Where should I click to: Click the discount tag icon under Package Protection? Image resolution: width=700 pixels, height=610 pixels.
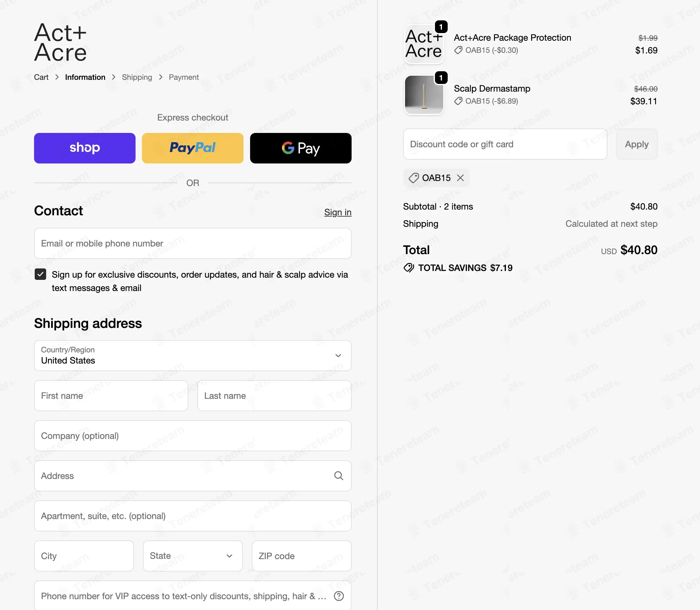click(x=458, y=50)
